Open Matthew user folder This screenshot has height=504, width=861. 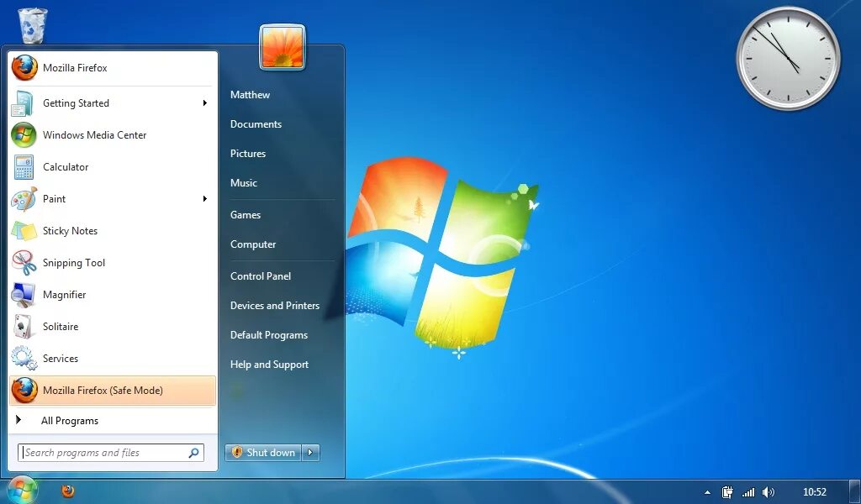point(250,95)
